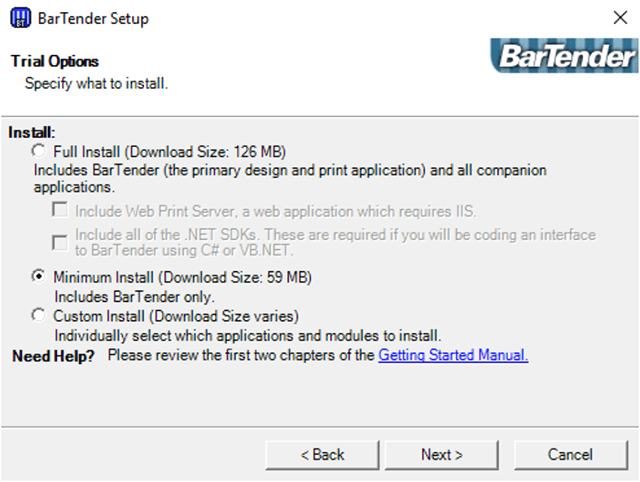Click the 'Specify what to install.' subtitle
The width and height of the screenshot is (640, 482).
pos(96,83)
